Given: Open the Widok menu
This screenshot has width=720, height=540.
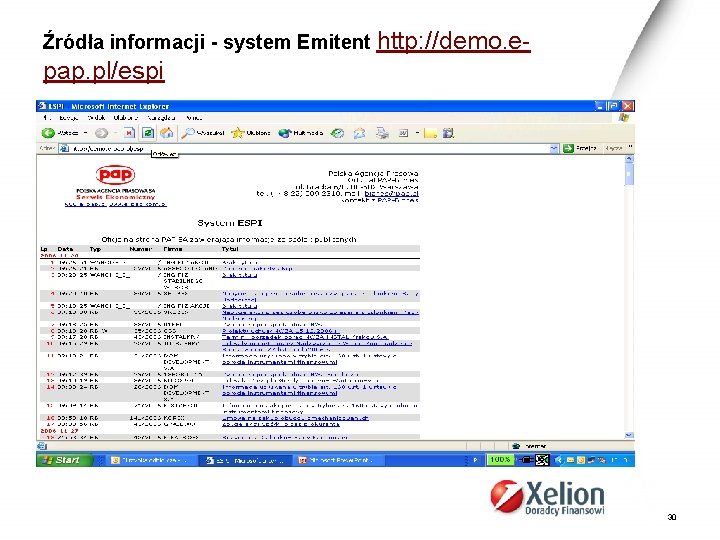Looking at the screenshot, I should 96,118.
